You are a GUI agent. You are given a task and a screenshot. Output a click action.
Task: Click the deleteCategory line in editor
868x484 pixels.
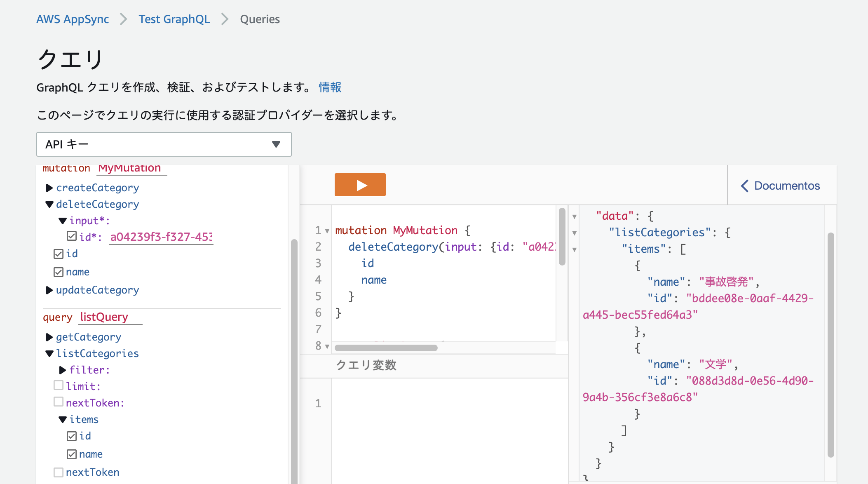452,247
